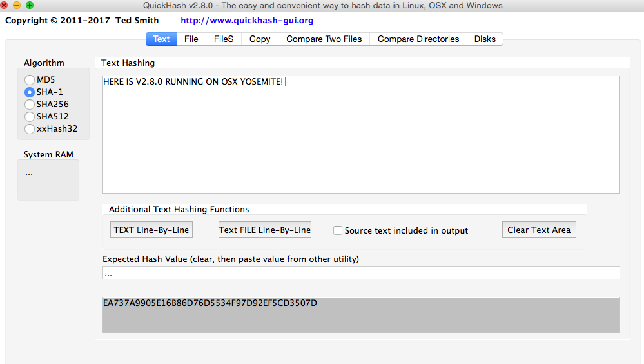Click the computed SHA-1 hash output box
Screen dimensions: 644x364
(361, 315)
